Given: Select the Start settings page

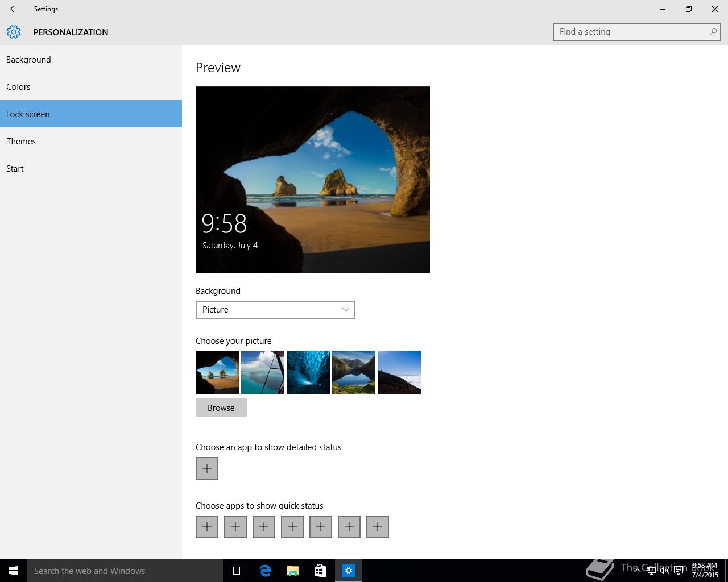Looking at the screenshot, I should pos(91,169).
